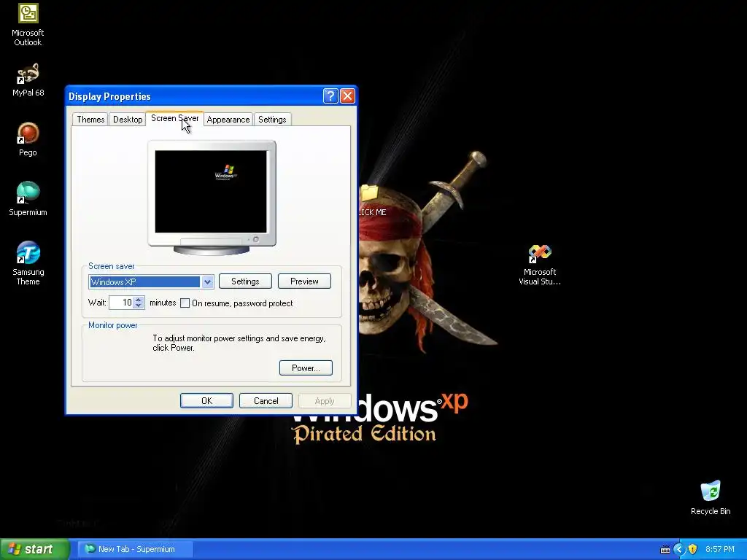Select the Recycle Bin icon
This screenshot has height=560, width=747.
click(x=711, y=497)
